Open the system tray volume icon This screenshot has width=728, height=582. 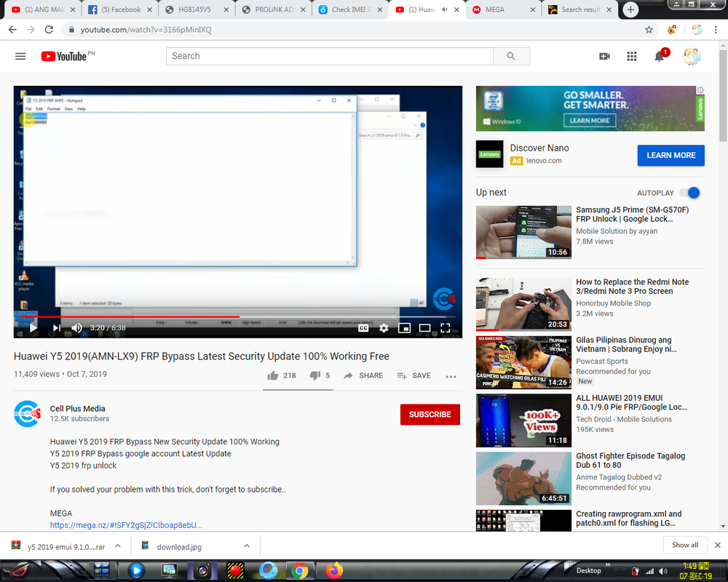[663, 571]
